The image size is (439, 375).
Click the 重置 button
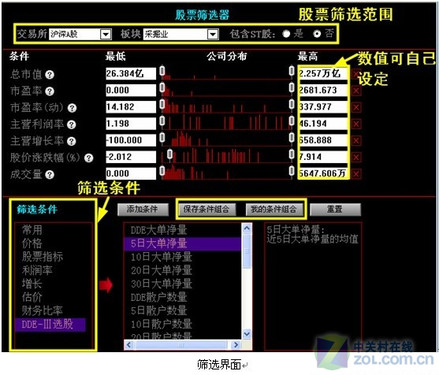335,210
